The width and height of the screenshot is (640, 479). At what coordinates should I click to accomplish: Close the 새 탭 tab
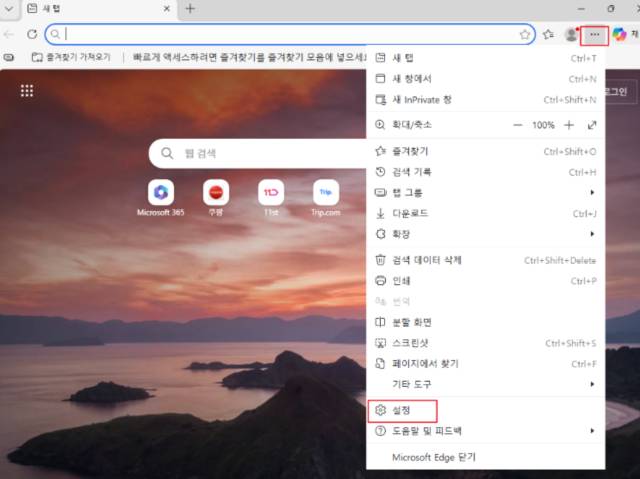[167, 9]
